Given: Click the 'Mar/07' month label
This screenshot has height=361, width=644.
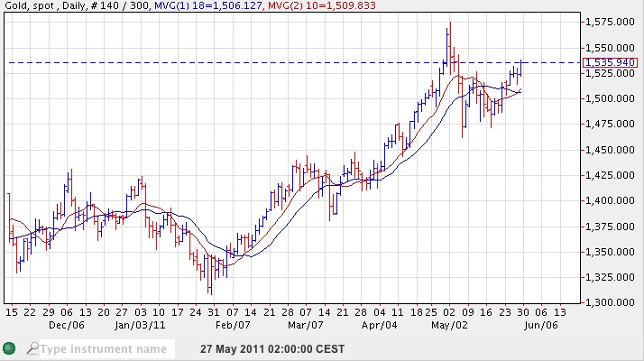Looking at the screenshot, I should (306, 325).
